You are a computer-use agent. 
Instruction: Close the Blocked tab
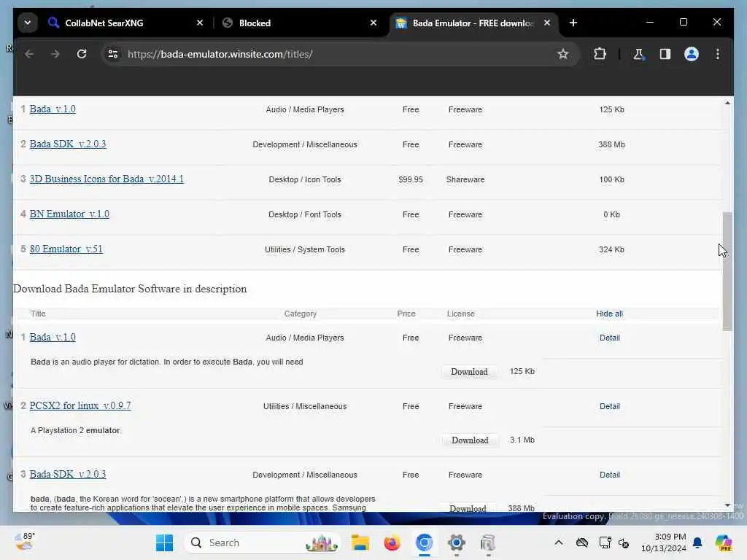click(373, 23)
